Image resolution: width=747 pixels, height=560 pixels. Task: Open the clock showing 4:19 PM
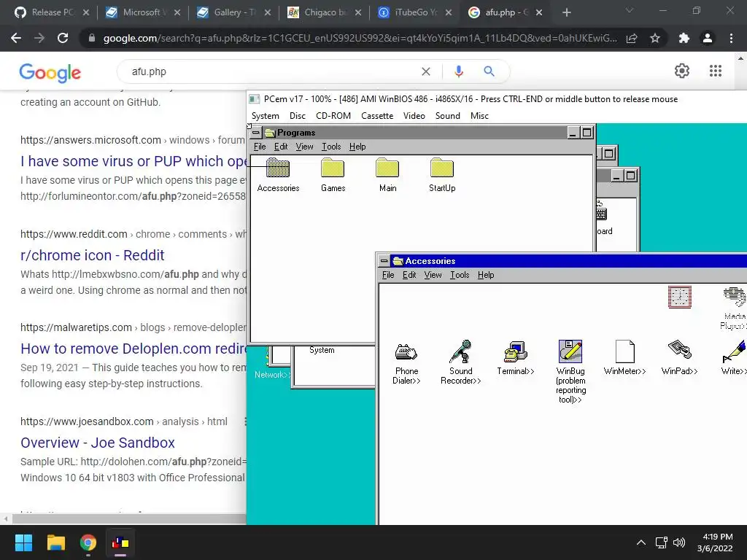715,542
